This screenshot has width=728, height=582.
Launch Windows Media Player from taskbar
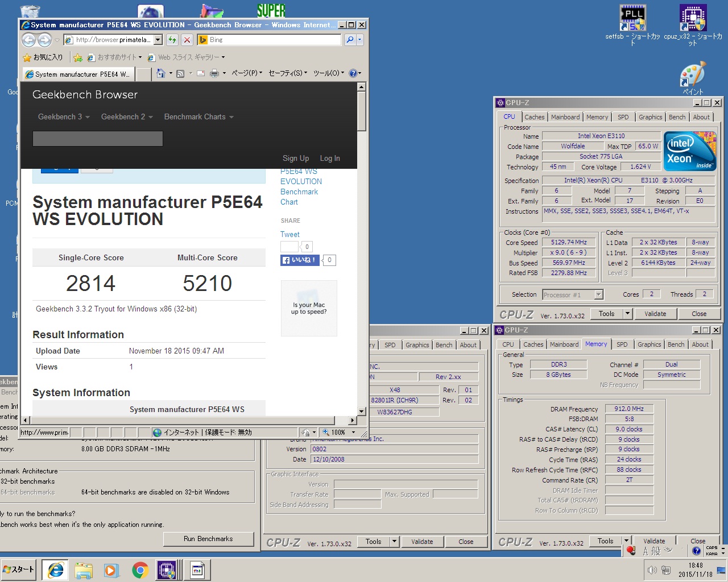tap(111, 570)
